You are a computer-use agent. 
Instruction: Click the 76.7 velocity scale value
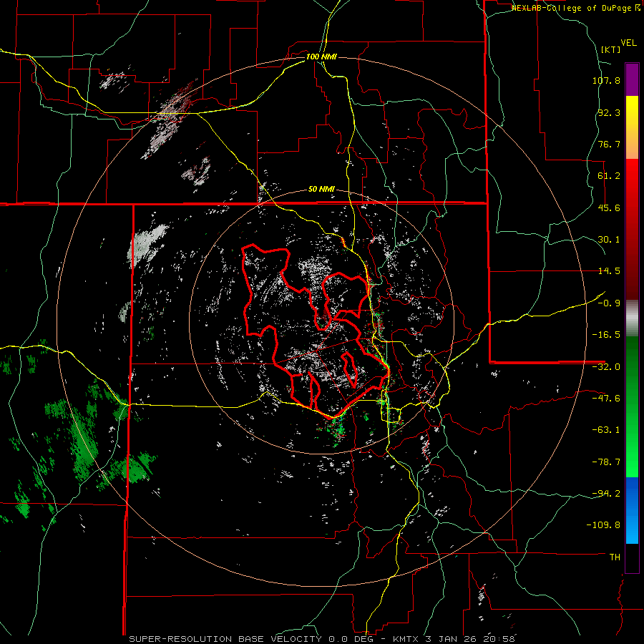tap(609, 144)
